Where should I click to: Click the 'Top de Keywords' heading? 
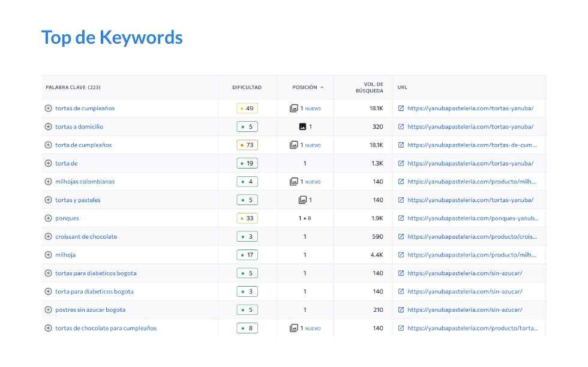pyautogui.click(x=112, y=38)
